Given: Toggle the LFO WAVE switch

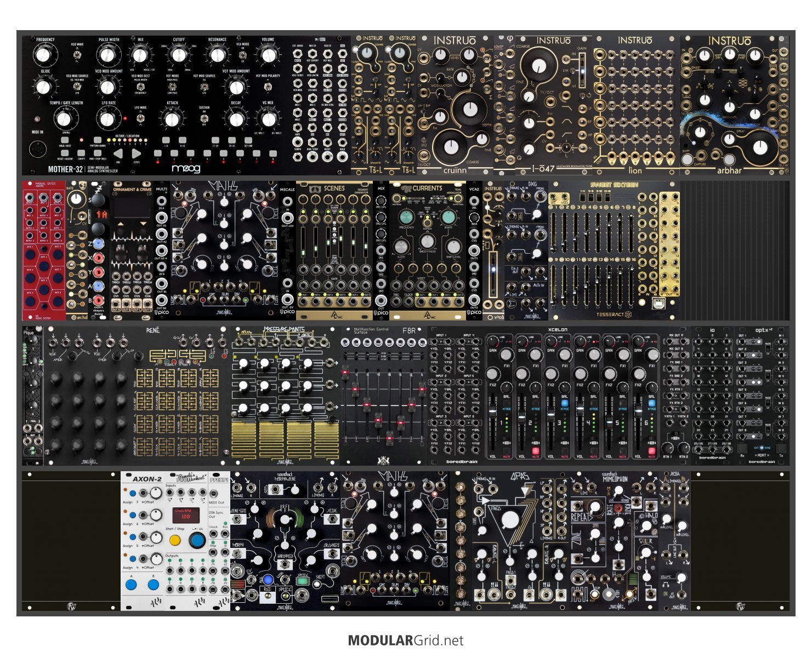Looking at the screenshot, I should click(140, 118).
